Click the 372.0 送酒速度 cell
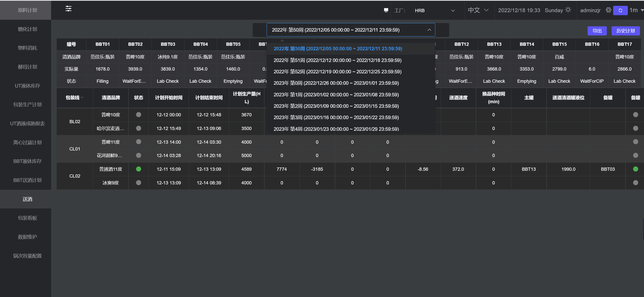Viewport: 644px width, 297px height. 458,169
